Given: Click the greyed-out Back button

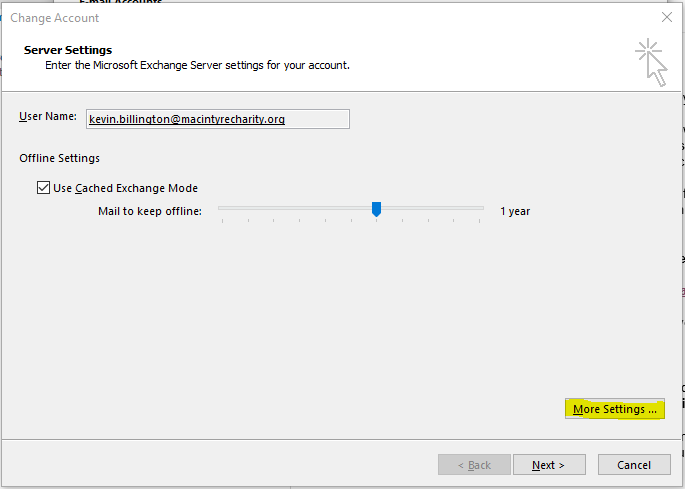Looking at the screenshot, I should point(473,465).
